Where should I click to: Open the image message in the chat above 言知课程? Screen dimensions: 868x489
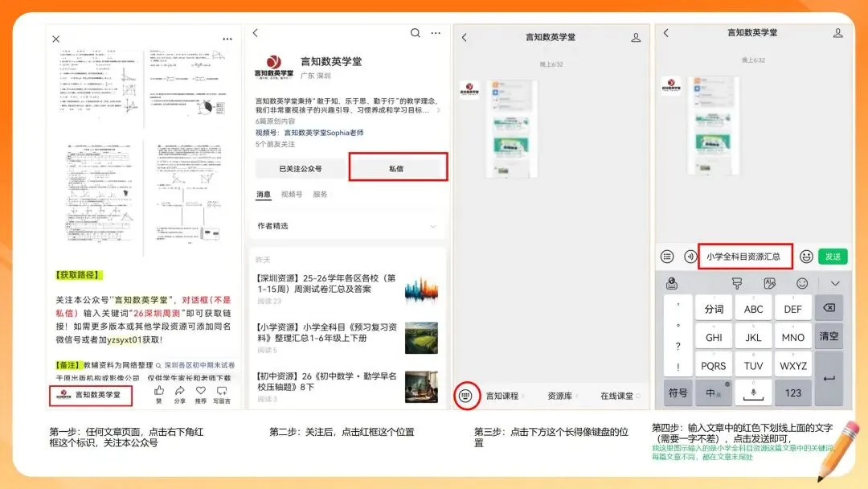coord(511,129)
